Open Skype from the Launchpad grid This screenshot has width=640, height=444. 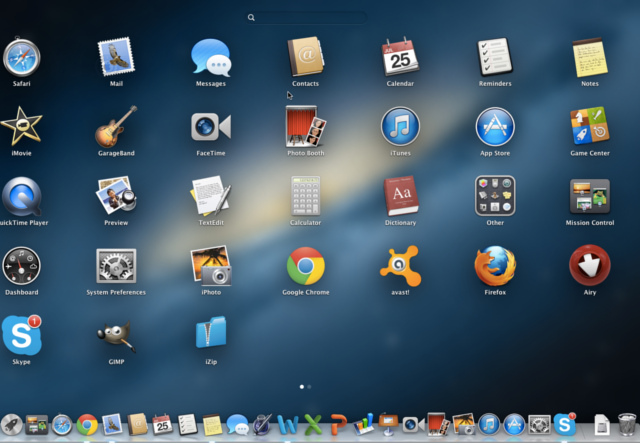(22, 335)
